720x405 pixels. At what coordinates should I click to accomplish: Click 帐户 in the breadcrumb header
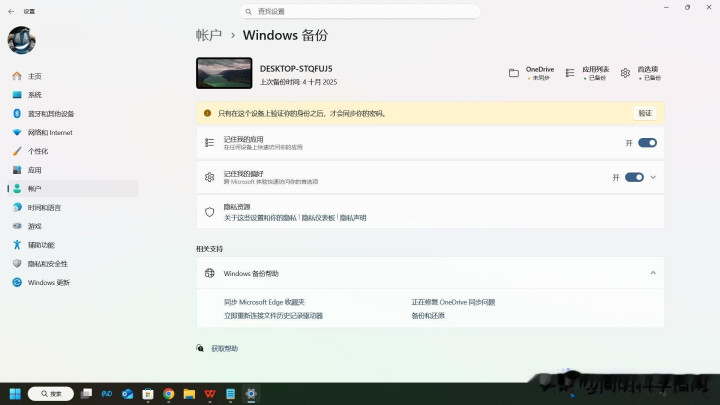(x=209, y=35)
